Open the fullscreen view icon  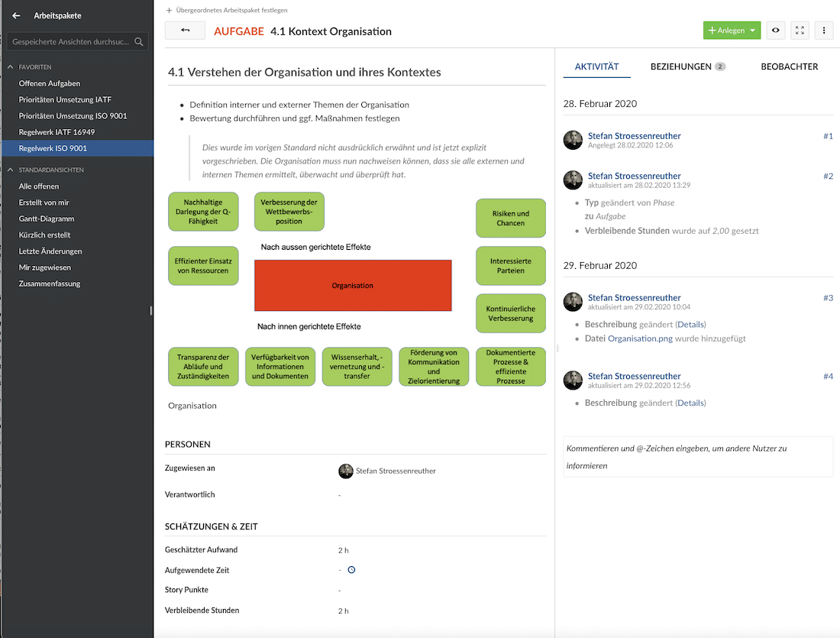point(800,31)
